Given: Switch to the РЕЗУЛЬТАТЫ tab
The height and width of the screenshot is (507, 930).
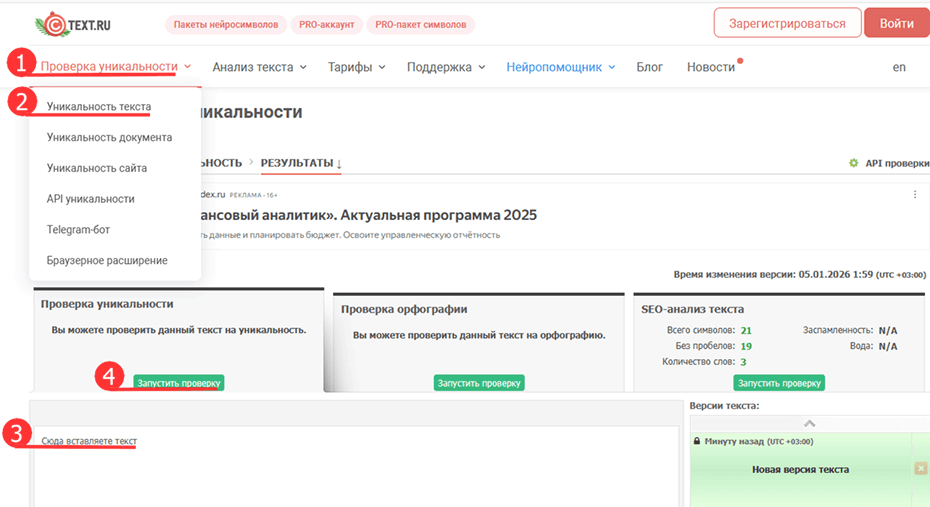Looking at the screenshot, I should coord(301,163).
